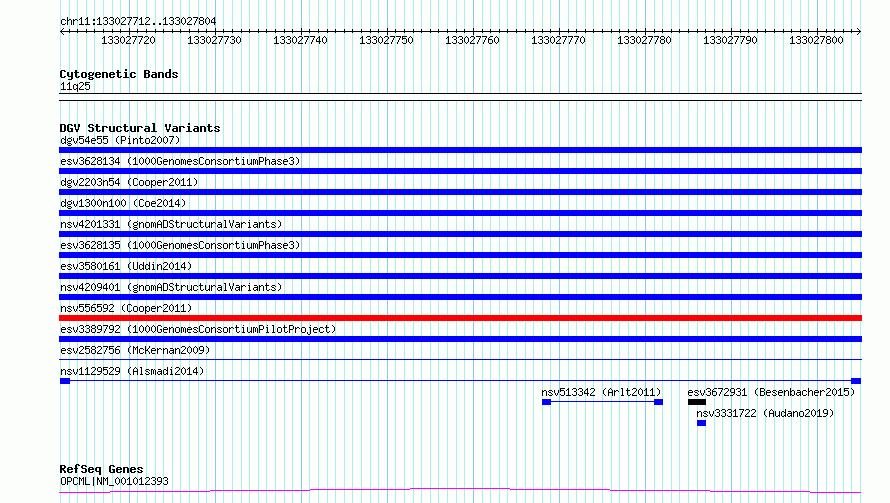Click the left blue end block of nsv1129529
Viewport: 890px width, 503px height.
(65, 381)
